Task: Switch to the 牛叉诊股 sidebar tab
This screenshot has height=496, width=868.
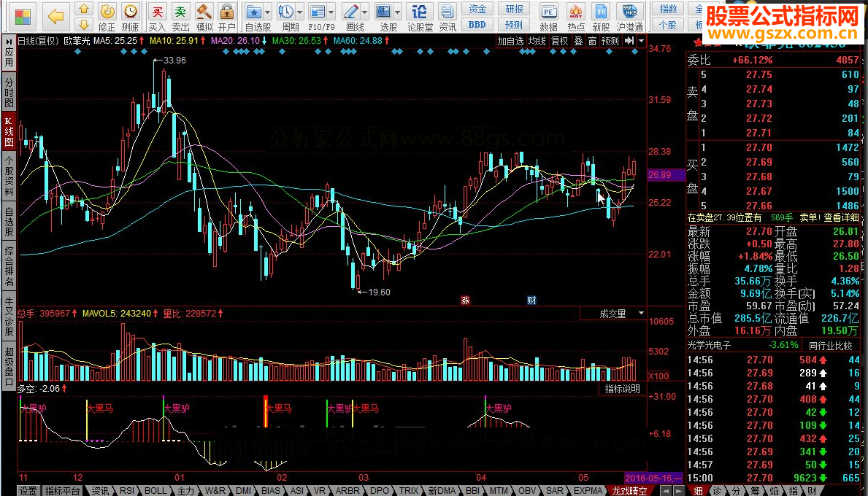Action: coord(9,317)
